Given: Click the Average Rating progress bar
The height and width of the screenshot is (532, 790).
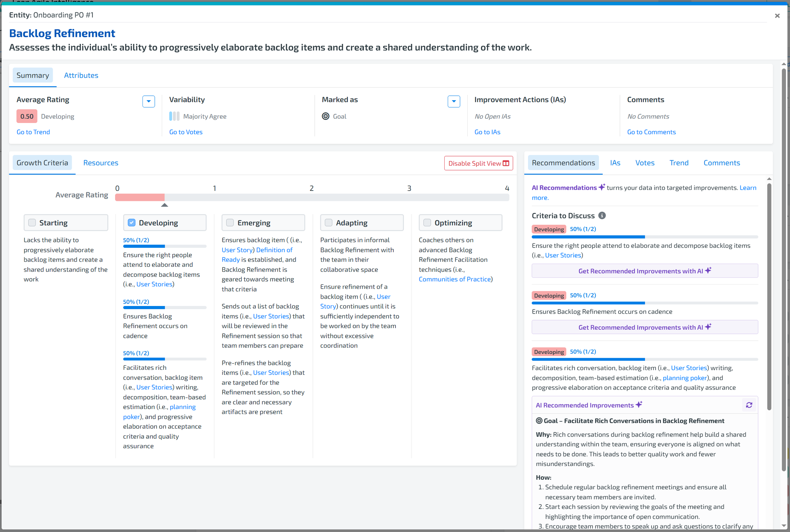Looking at the screenshot, I should pos(312,197).
